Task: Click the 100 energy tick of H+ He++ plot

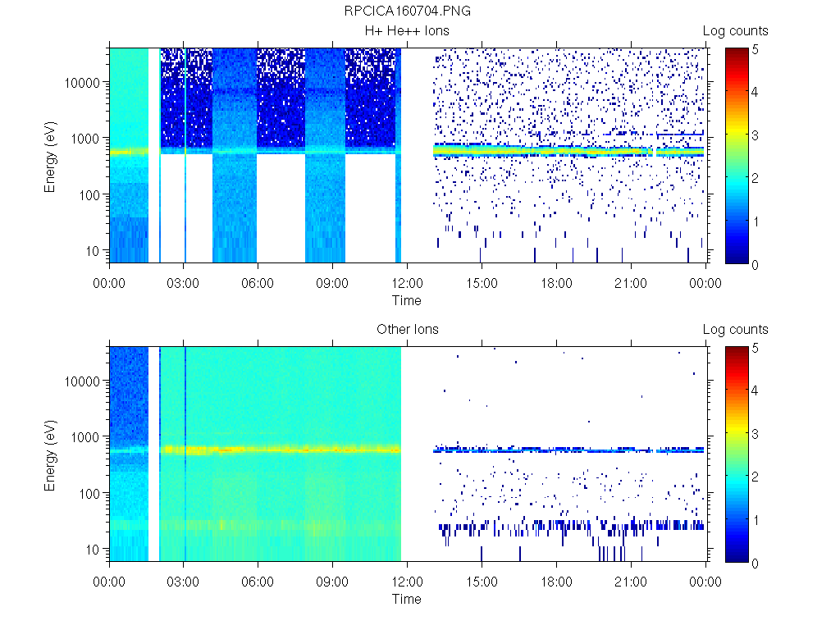Action: tap(89, 195)
